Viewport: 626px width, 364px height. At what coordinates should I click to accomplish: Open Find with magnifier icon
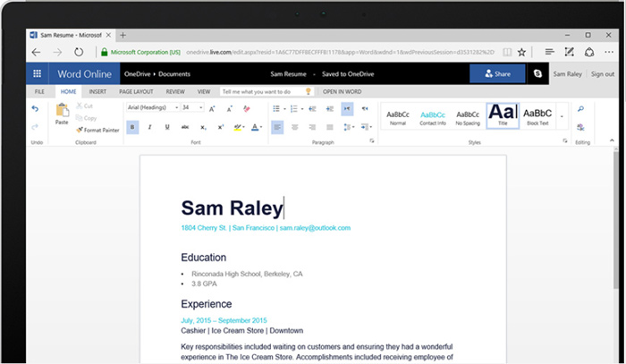click(x=581, y=108)
